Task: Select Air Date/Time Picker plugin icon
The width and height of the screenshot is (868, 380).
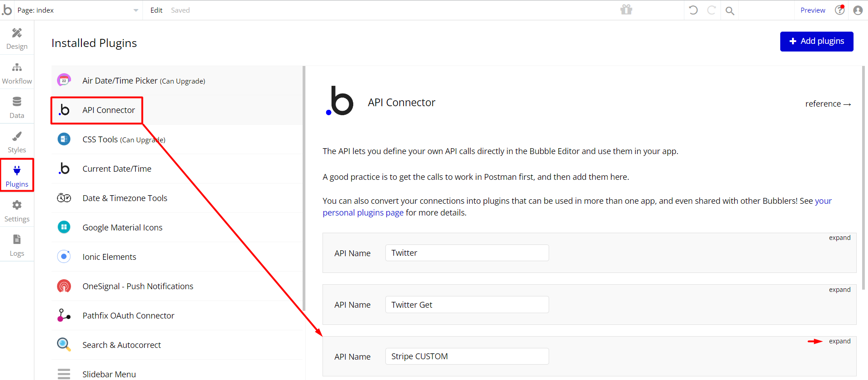Action: [64, 80]
